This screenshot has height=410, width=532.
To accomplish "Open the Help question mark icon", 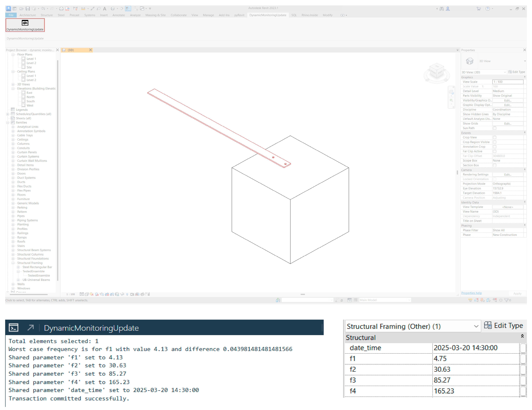I will click(x=487, y=9).
